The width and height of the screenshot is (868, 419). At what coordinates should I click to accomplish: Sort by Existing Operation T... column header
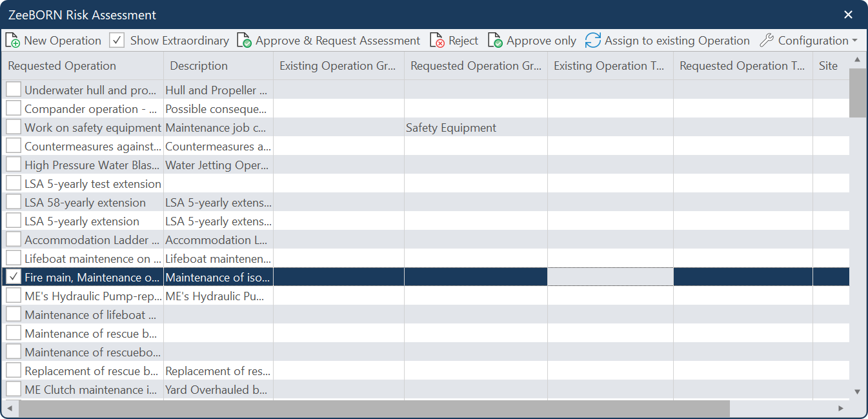611,66
